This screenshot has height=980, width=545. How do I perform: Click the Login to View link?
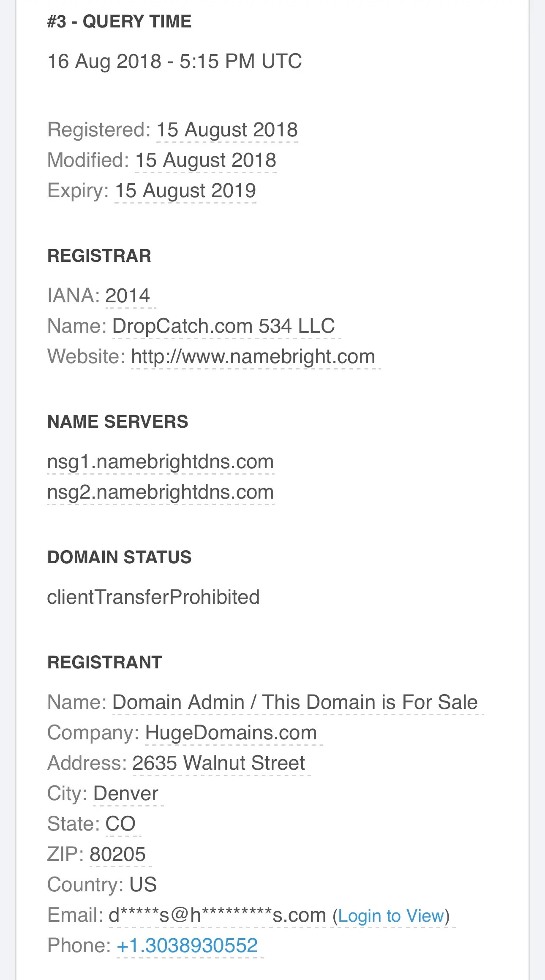click(x=391, y=916)
